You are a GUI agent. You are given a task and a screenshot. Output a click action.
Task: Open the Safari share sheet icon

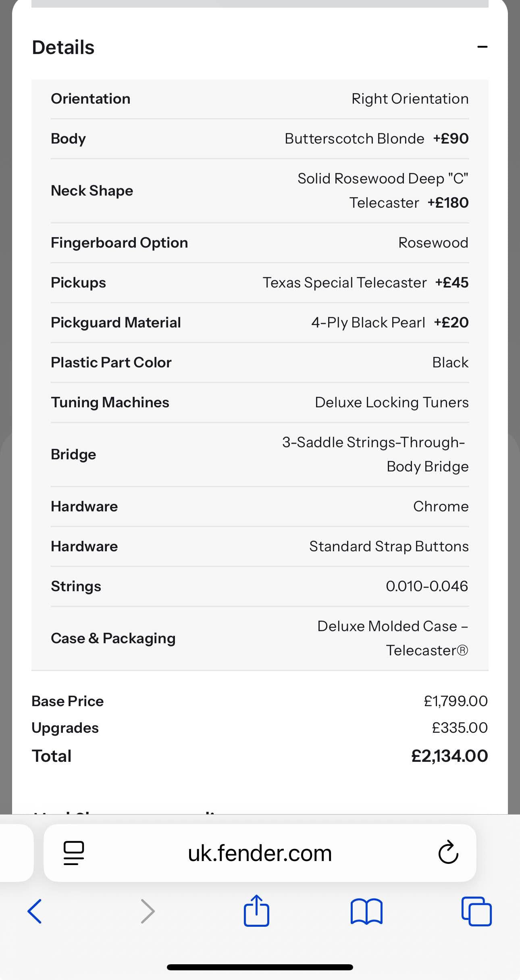(x=256, y=911)
